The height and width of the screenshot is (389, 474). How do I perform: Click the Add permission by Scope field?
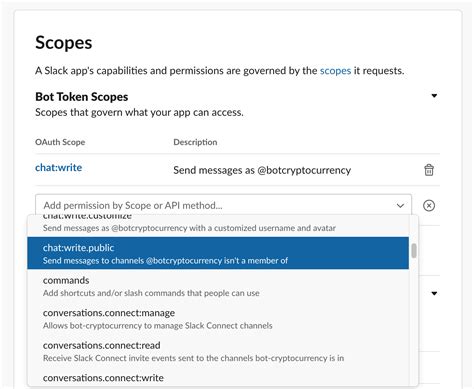pyautogui.click(x=223, y=205)
